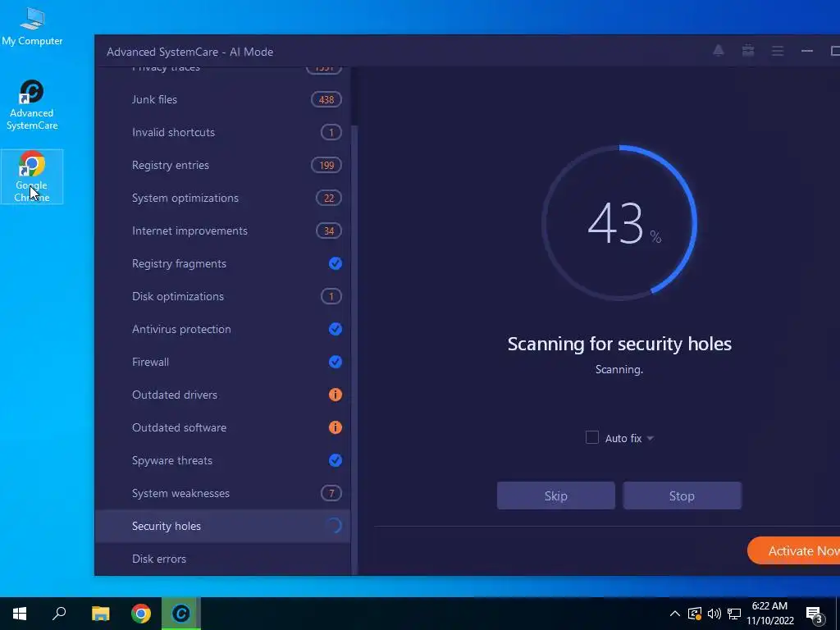
Task: Click the Registry entries count badge 199
Action: [326, 165]
